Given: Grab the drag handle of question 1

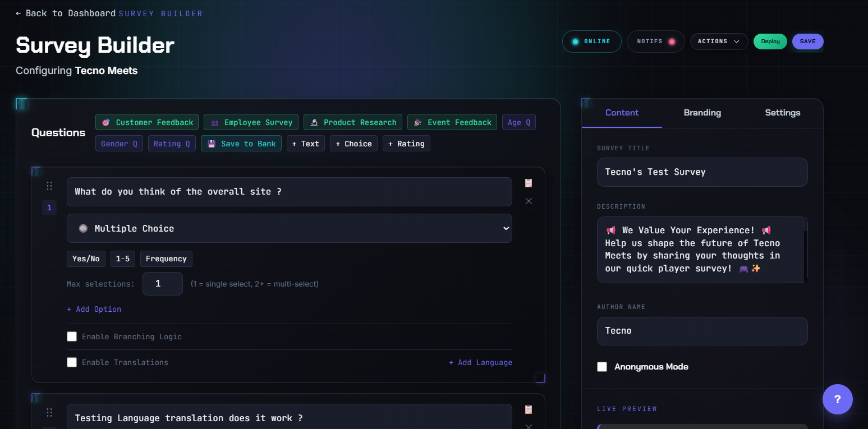Looking at the screenshot, I should tap(49, 186).
